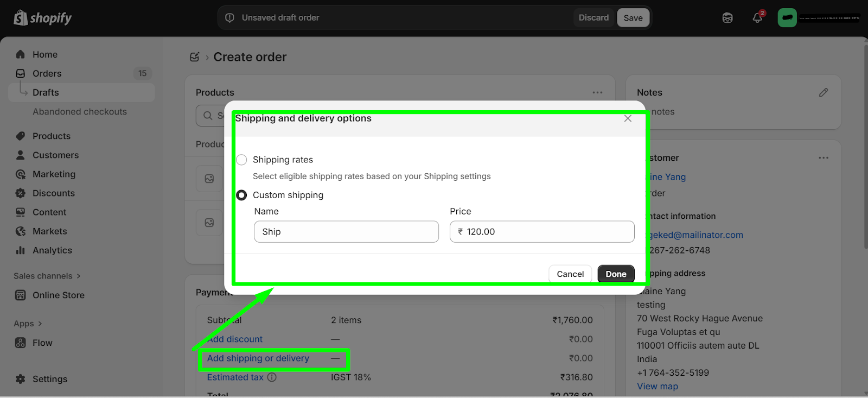Image resolution: width=868 pixels, height=398 pixels.
Task: Edit notes with the pencil icon
Action: click(824, 93)
